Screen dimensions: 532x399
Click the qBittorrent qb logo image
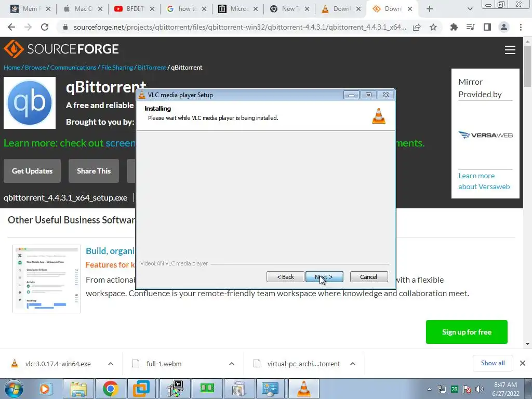tap(30, 103)
